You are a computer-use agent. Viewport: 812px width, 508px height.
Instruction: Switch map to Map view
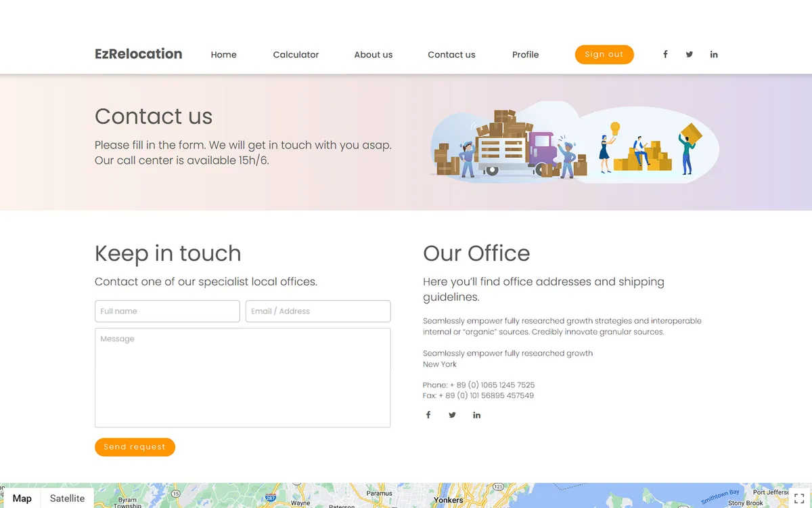click(22, 498)
